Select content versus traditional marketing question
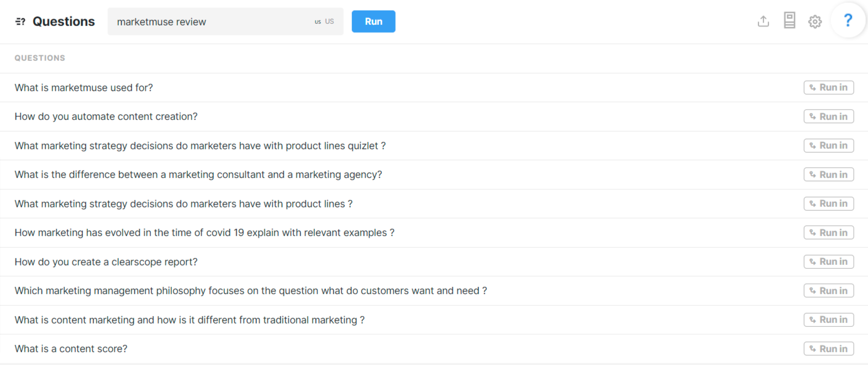The width and height of the screenshot is (868, 365). pyautogui.click(x=190, y=320)
